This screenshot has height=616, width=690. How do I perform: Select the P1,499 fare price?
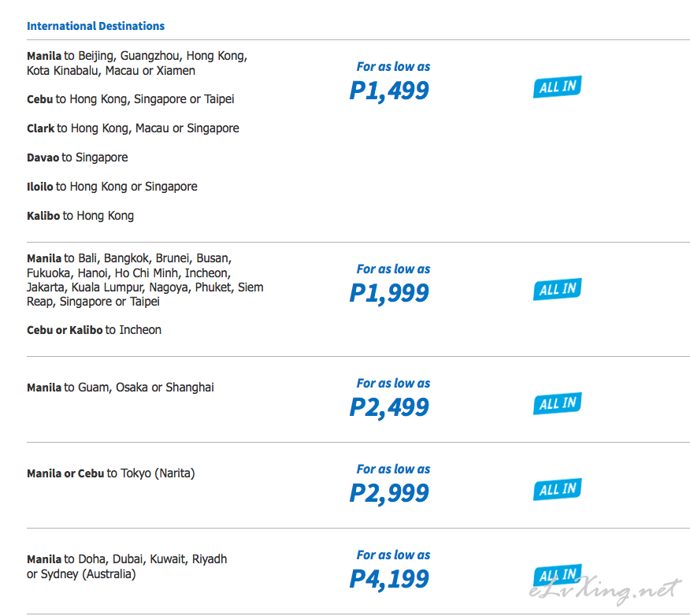pyautogui.click(x=389, y=91)
